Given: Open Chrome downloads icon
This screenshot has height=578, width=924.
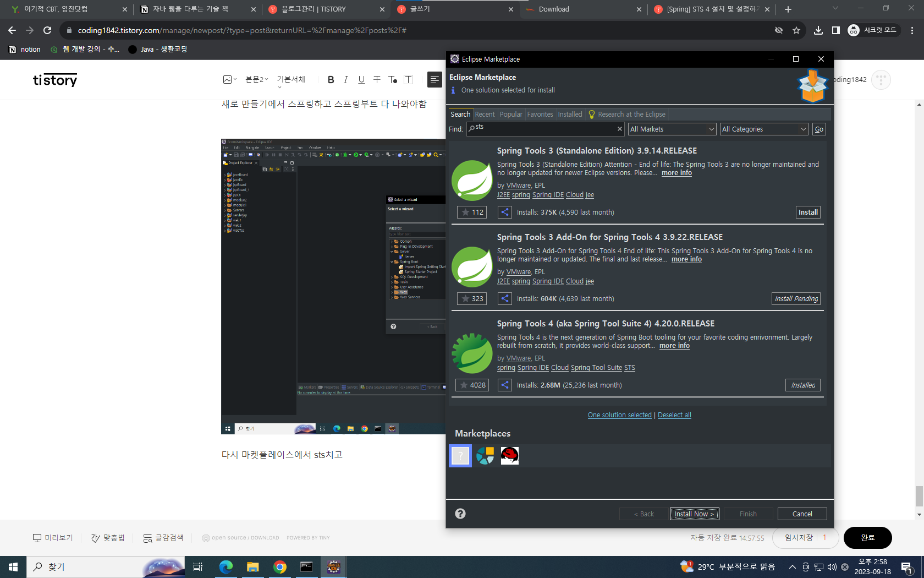Looking at the screenshot, I should coord(818,30).
